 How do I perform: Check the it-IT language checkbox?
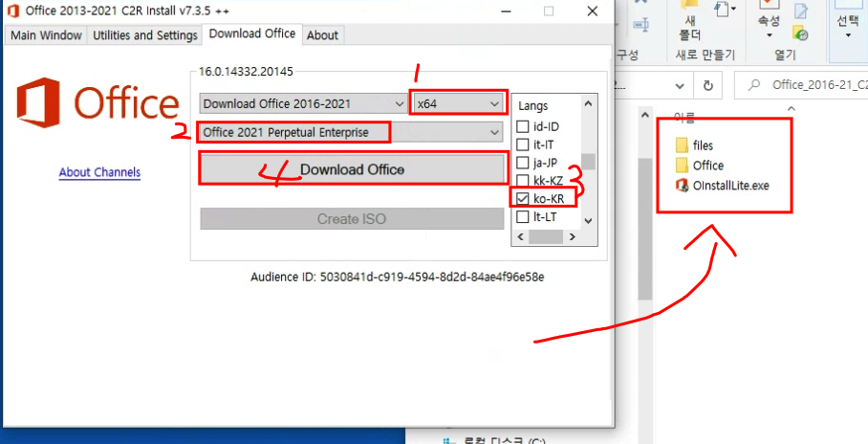tap(522, 144)
